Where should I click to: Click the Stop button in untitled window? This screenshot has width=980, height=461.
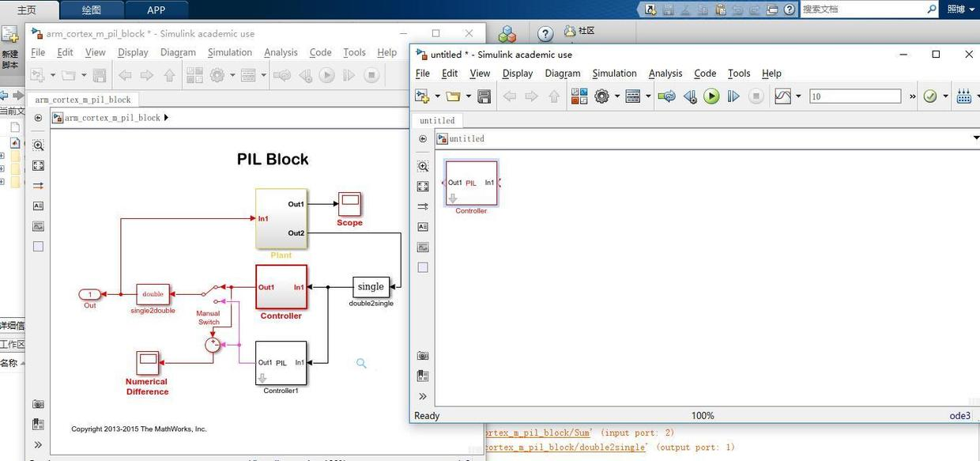pyautogui.click(x=756, y=96)
